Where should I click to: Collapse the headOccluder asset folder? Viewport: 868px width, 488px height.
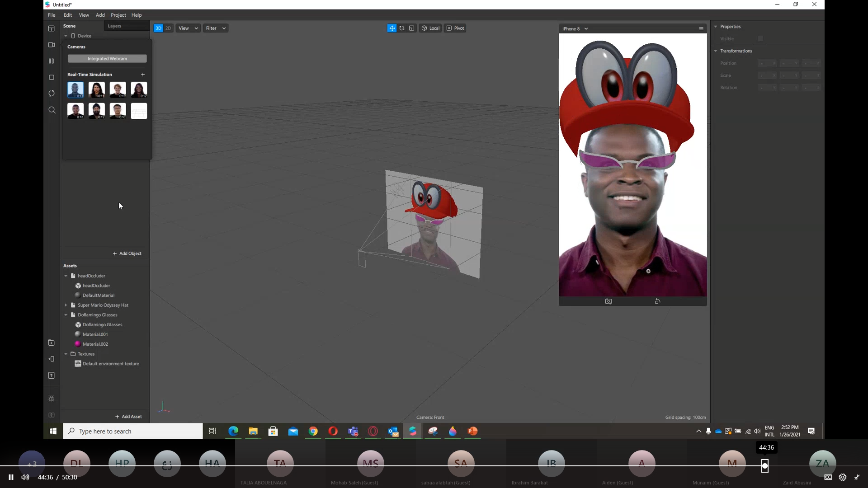pyautogui.click(x=66, y=276)
